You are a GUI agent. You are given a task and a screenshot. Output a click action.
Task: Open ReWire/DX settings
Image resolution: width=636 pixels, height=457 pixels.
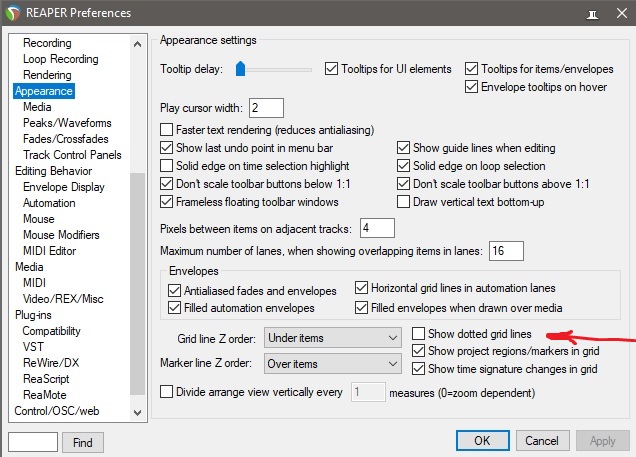tap(51, 363)
